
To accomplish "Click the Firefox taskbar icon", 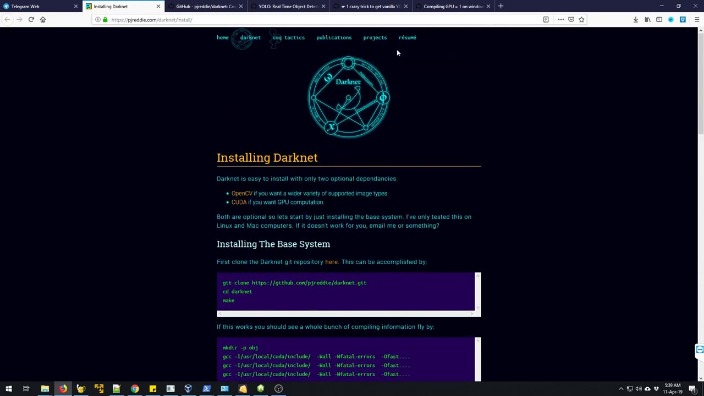I will [63, 389].
